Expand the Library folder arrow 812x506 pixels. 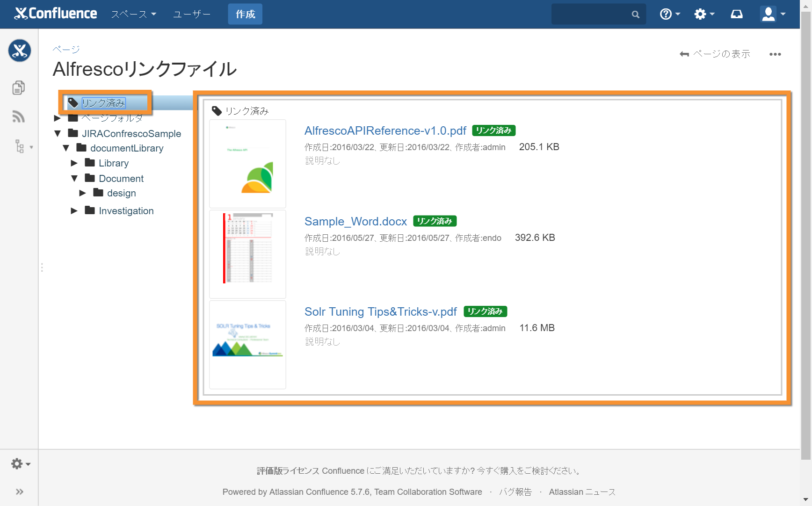point(74,163)
